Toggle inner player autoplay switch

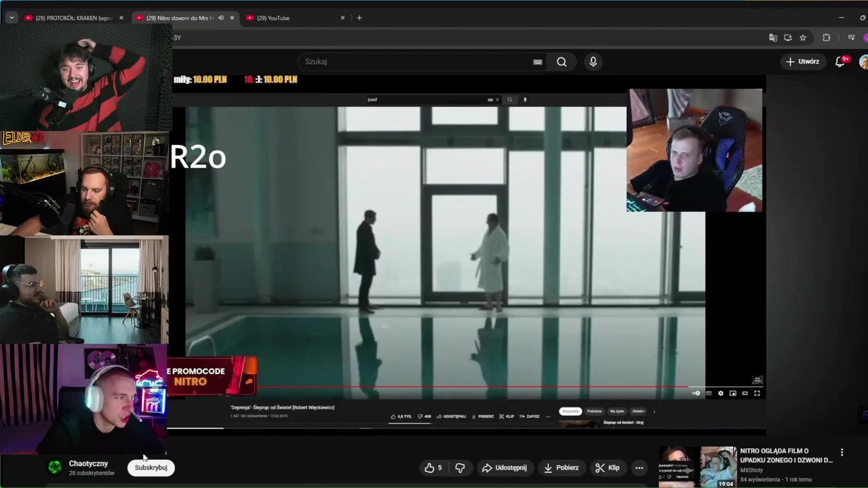pyautogui.click(x=696, y=393)
